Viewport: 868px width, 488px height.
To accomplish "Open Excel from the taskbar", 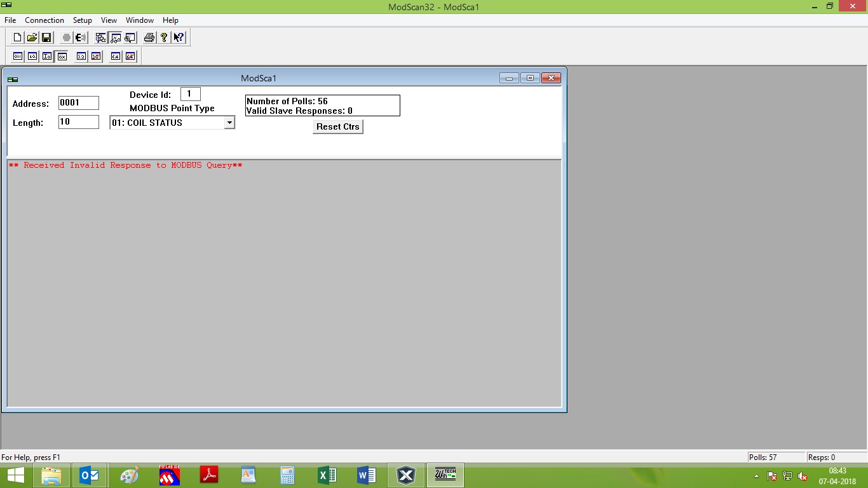I will pyautogui.click(x=327, y=475).
